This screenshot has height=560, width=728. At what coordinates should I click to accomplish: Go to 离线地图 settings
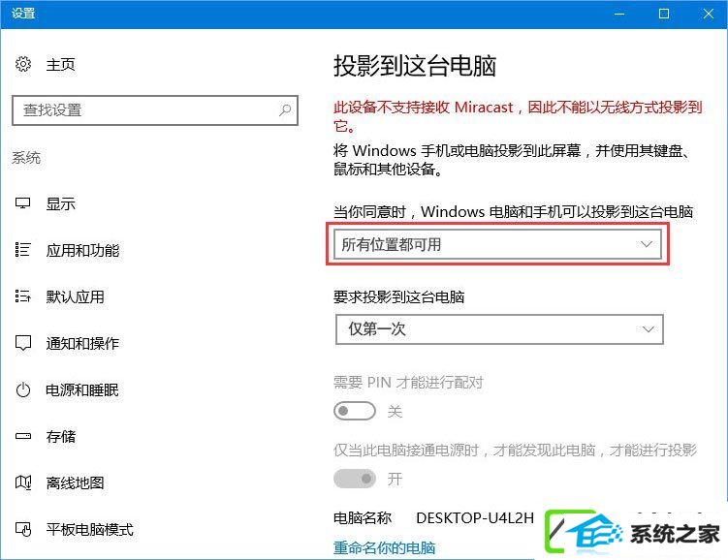coord(75,483)
